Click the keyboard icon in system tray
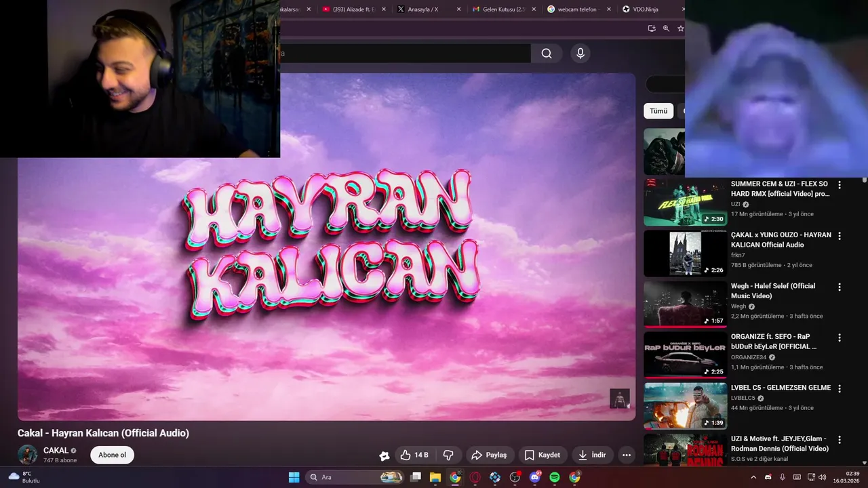The image size is (868, 488). tap(797, 477)
